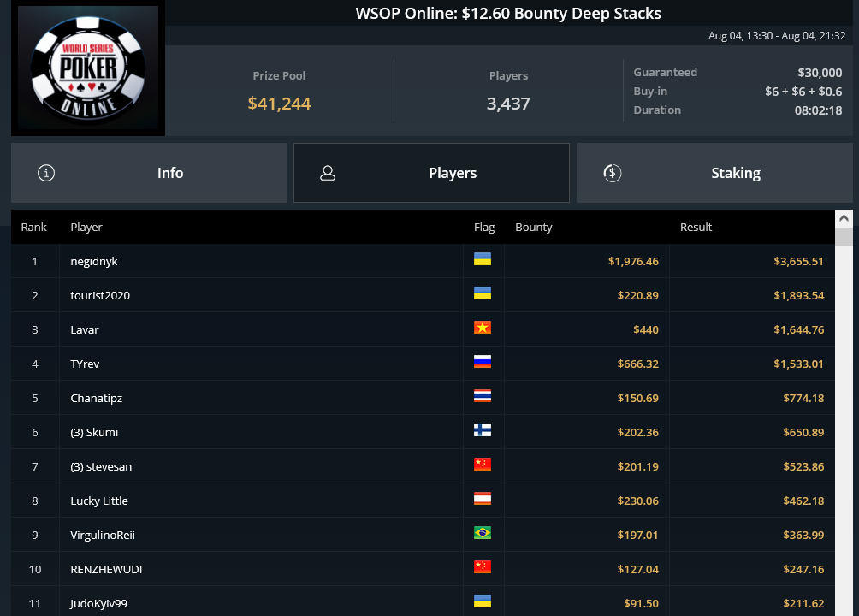Click the Finland flag next to Skumi
Screen dimensions: 859x616
tap(482, 430)
